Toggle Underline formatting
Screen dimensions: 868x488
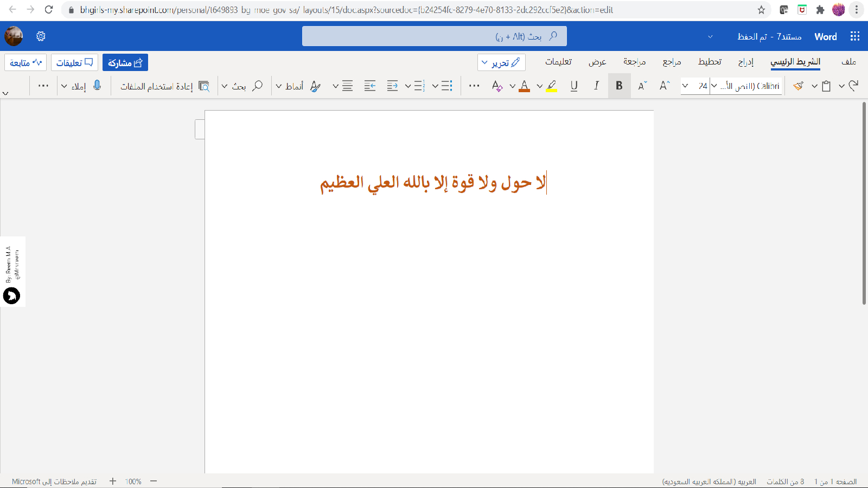point(574,86)
